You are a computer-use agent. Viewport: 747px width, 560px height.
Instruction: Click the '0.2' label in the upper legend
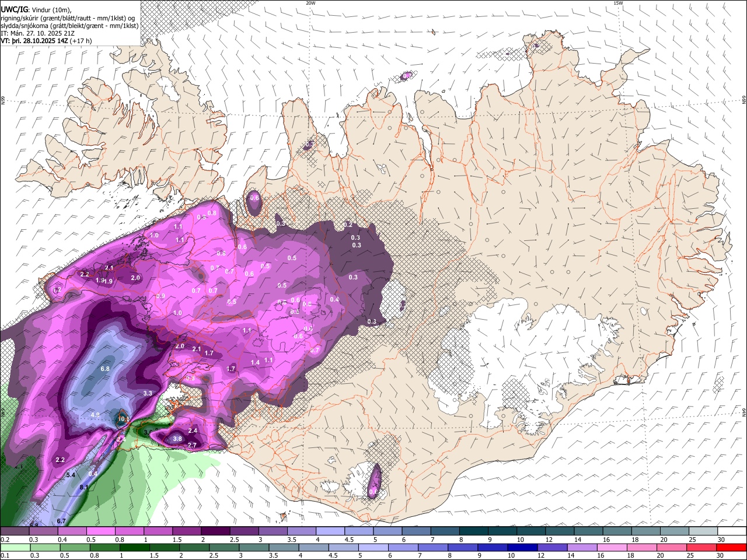tap(5, 540)
